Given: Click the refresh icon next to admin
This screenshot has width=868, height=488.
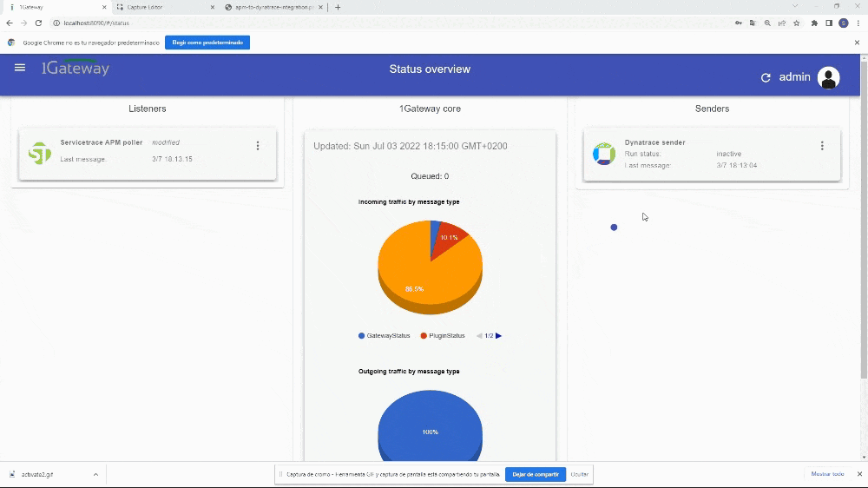Looking at the screenshot, I should click(766, 78).
